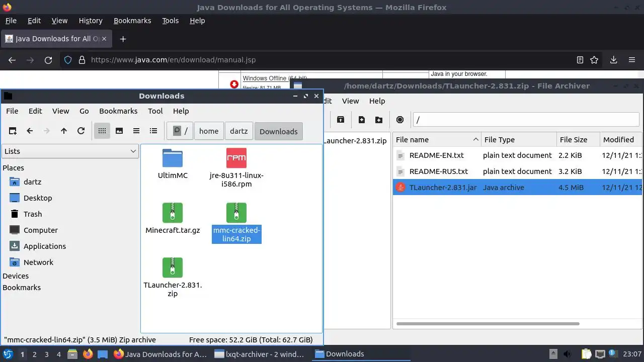644x362 pixels.
Task: Open the file manager Bookmarks menu
Action: click(118, 111)
